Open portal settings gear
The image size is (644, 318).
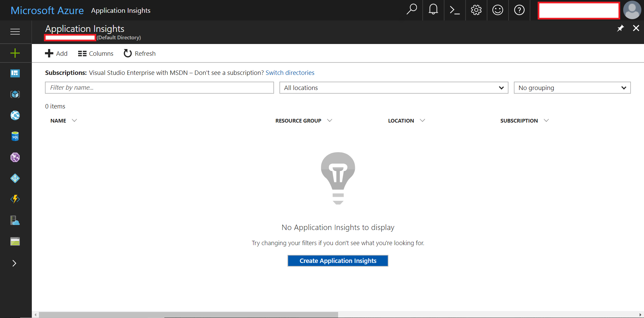click(476, 10)
